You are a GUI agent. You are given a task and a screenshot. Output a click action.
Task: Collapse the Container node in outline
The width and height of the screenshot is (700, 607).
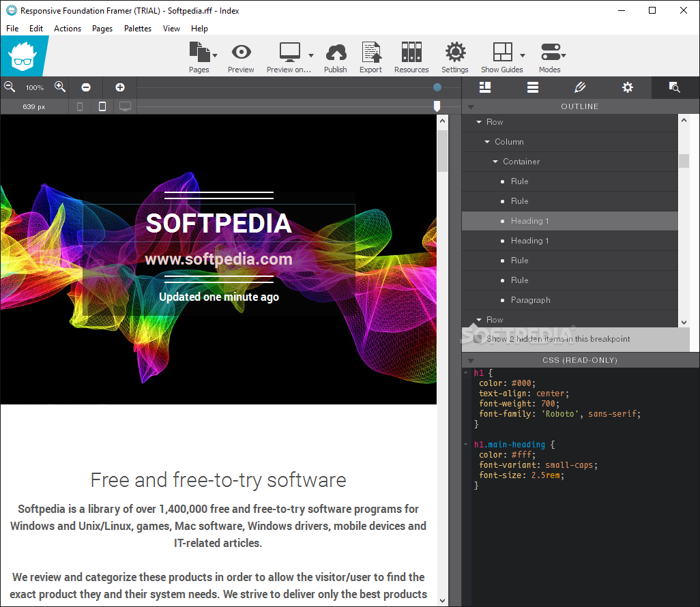(x=495, y=162)
